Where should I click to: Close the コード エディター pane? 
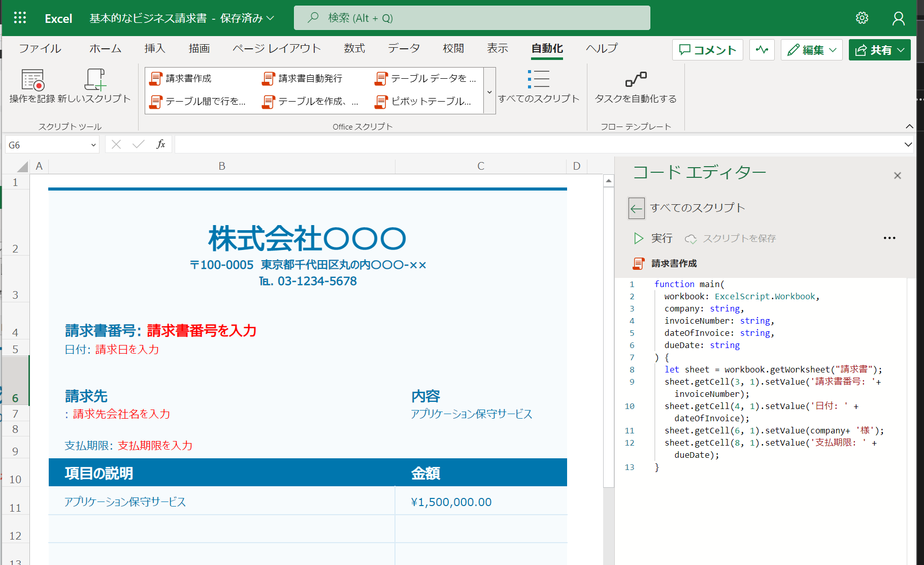pyautogui.click(x=898, y=175)
